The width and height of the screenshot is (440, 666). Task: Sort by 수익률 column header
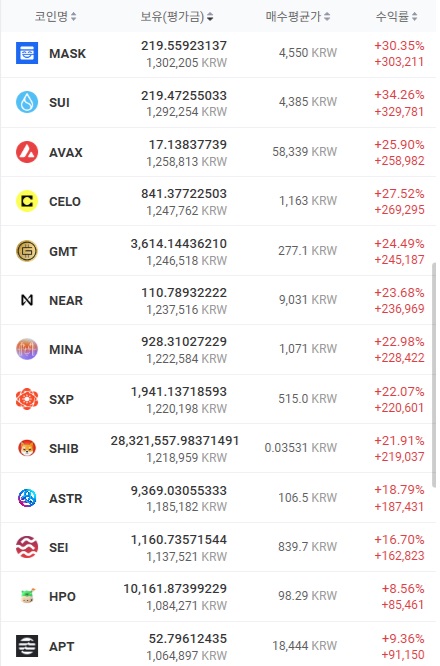[x=397, y=17]
